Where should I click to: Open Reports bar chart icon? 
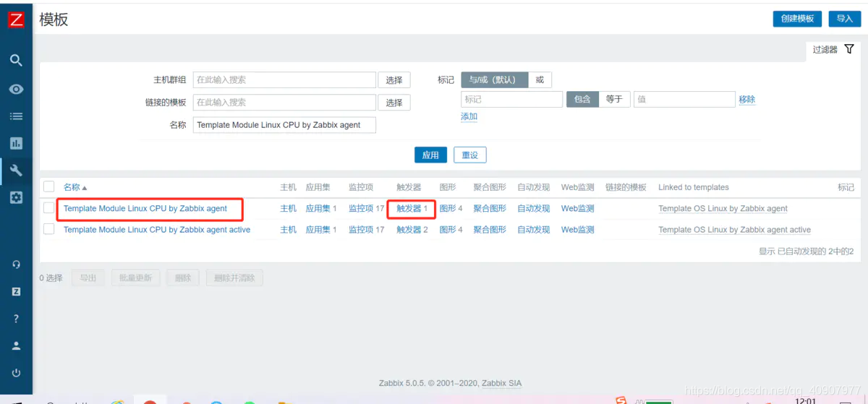click(x=16, y=143)
